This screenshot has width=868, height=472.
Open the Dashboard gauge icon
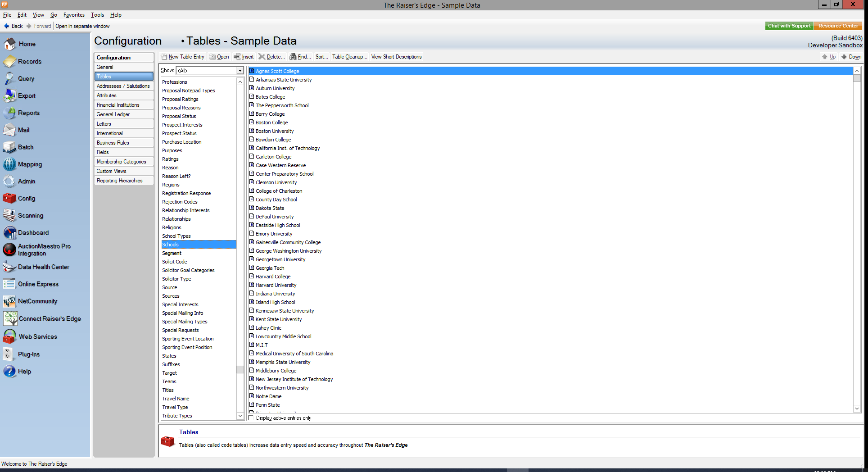point(9,233)
